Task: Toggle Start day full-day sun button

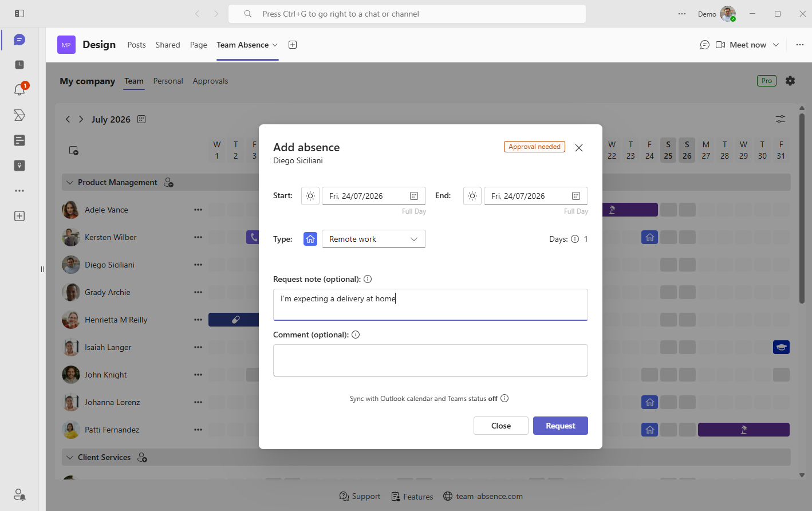Action: pos(310,196)
